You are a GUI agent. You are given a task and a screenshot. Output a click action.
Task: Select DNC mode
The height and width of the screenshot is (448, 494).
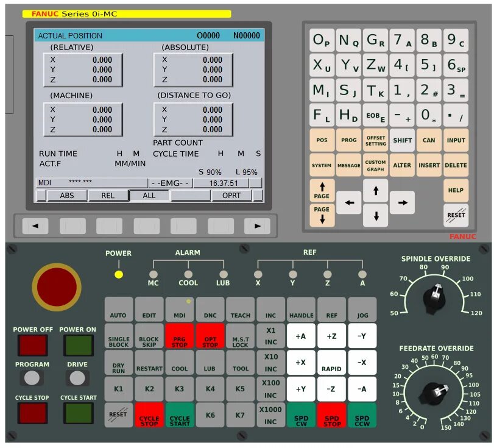tap(210, 309)
